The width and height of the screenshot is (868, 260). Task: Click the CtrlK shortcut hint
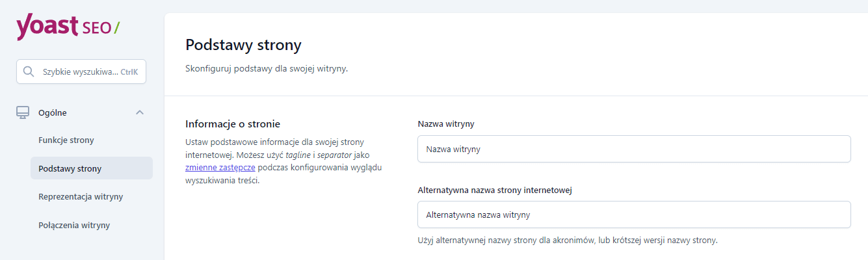coord(129,72)
